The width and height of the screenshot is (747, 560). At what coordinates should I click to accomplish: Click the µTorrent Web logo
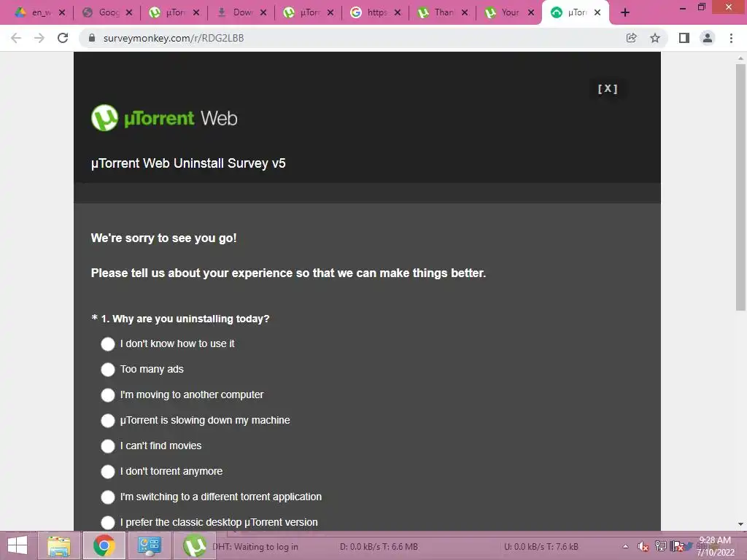coord(164,117)
